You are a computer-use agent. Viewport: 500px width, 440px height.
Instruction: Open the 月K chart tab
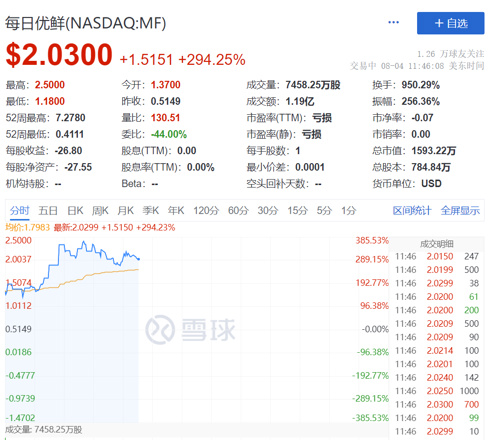[125, 211]
